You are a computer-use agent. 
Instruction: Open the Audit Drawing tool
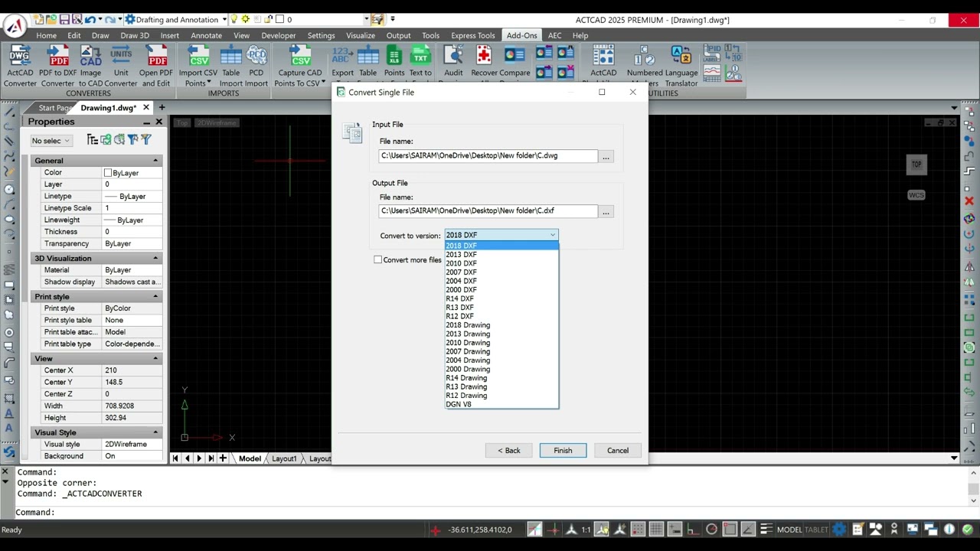(x=453, y=61)
